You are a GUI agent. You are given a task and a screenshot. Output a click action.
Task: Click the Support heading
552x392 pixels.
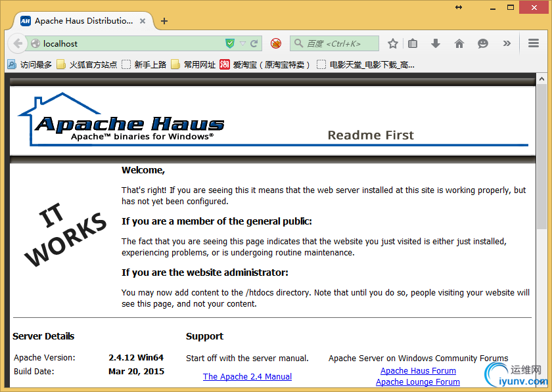click(204, 336)
